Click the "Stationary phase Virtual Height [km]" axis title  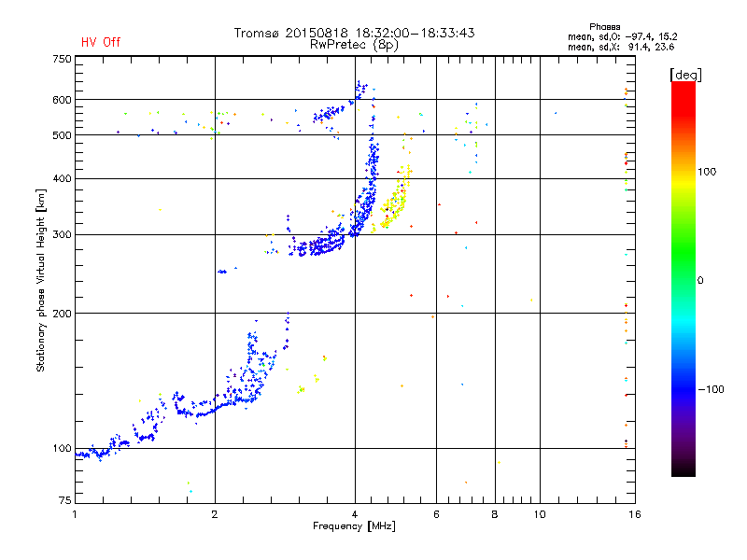[x=41, y=280]
